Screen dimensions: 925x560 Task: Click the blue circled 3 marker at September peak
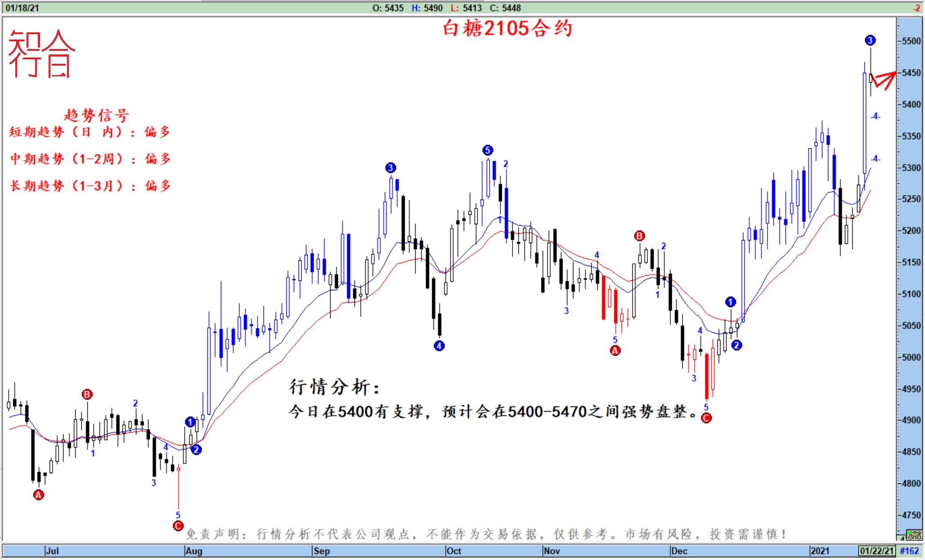coord(390,168)
